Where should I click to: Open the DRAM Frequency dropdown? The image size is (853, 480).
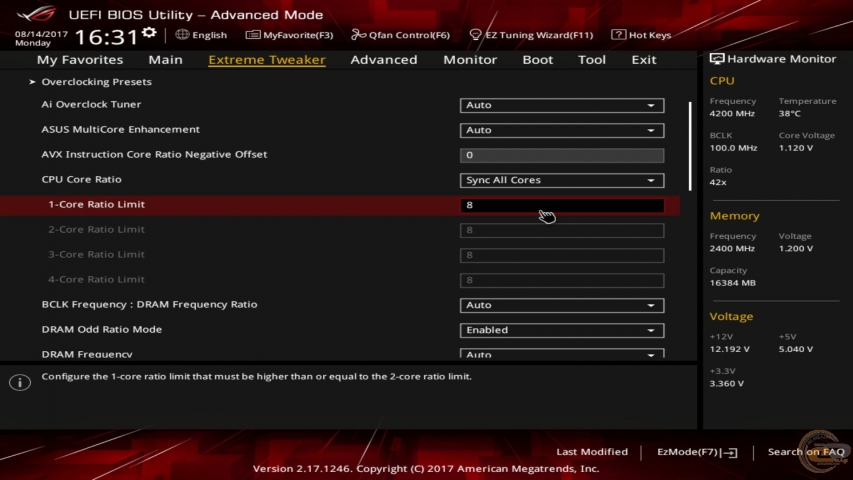tap(561, 353)
